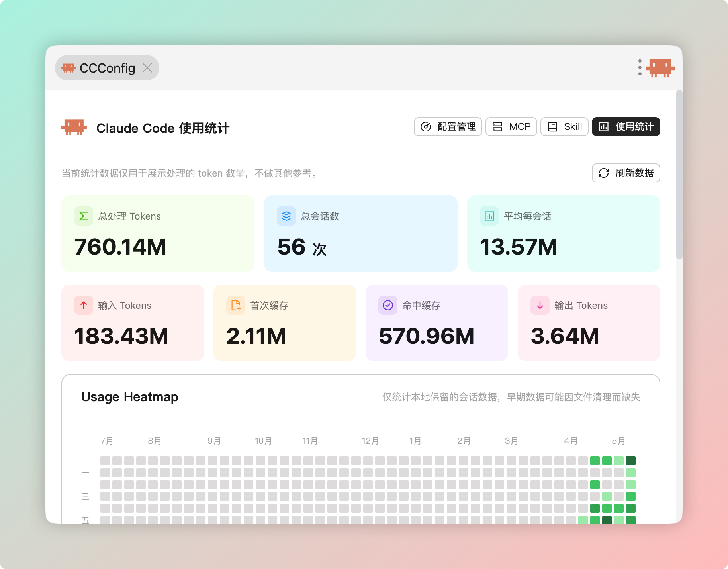Screen dimensions: 728x569
Task: Click the layers icon on 总会话数 card
Action: point(286,216)
